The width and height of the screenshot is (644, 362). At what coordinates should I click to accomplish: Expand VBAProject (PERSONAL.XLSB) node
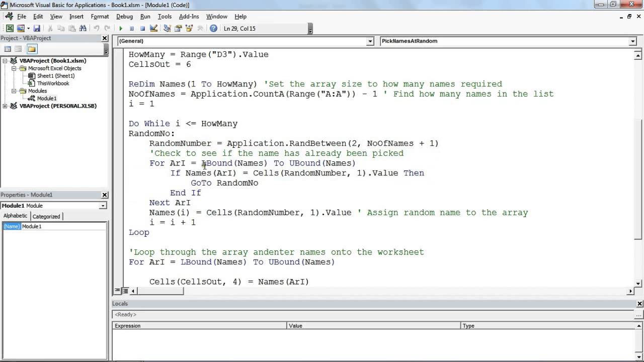(5, 106)
